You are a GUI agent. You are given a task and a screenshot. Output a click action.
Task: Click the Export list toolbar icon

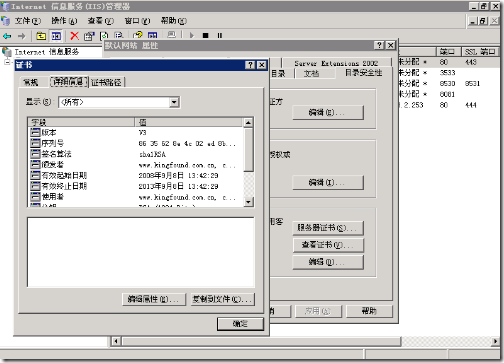click(119, 35)
